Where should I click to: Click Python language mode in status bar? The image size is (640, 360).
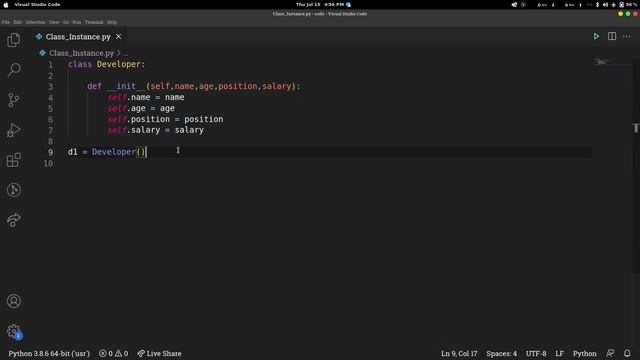584,353
